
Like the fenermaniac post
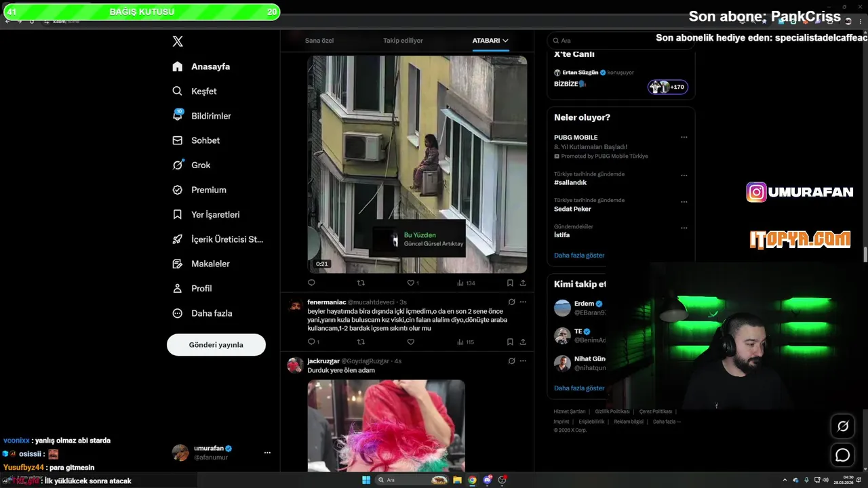point(410,342)
